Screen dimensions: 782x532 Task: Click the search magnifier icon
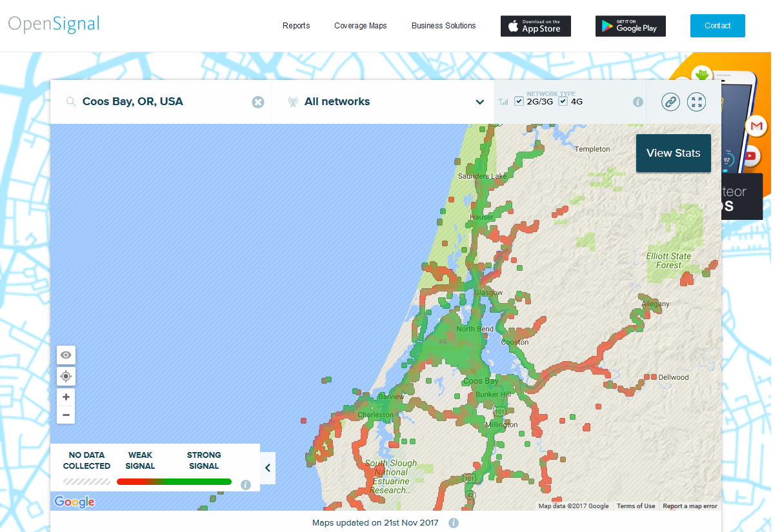click(71, 101)
